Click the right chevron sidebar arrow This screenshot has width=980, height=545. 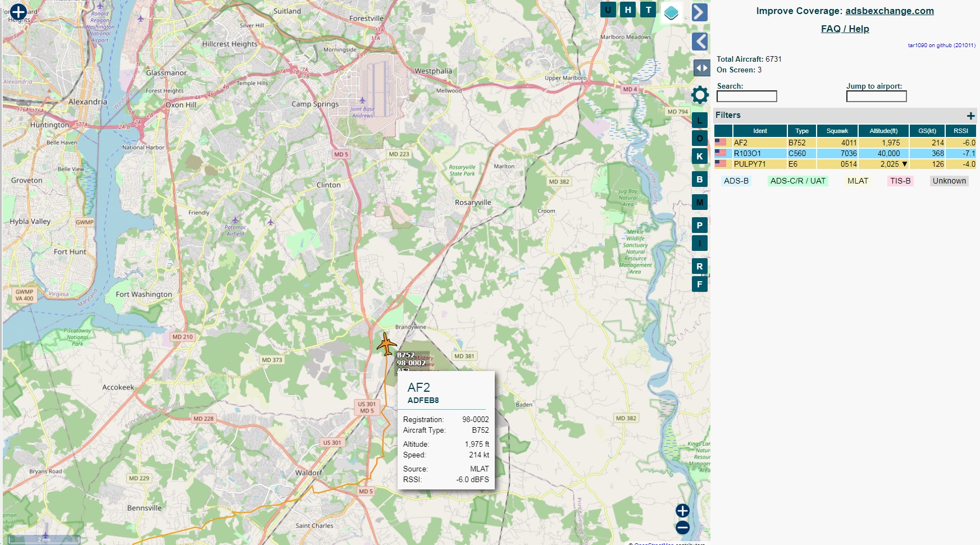(699, 12)
